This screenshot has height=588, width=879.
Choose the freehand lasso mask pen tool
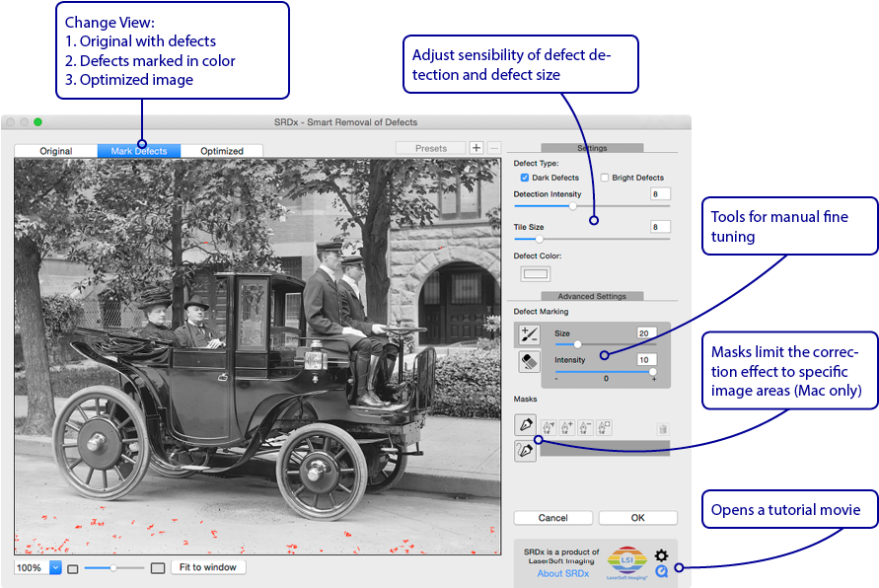pos(525,450)
